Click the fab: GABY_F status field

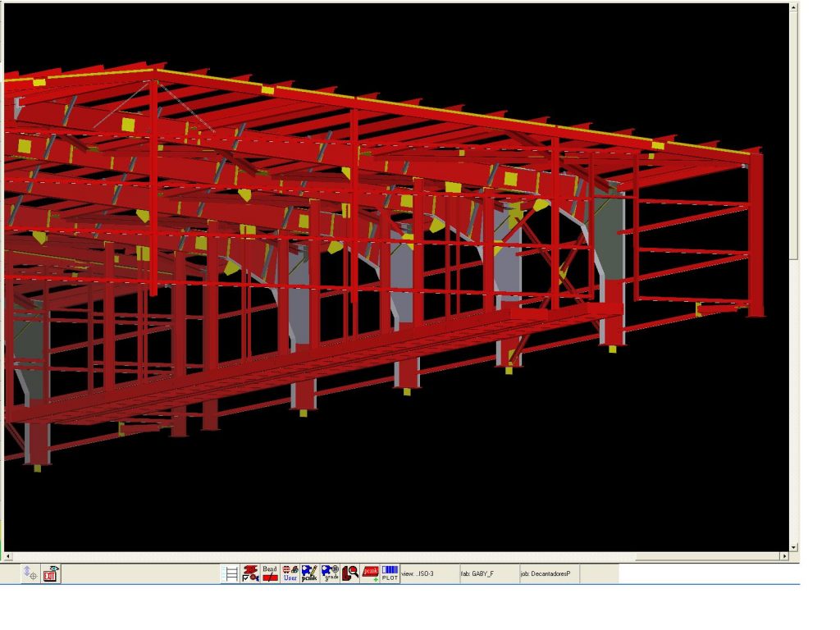click(x=491, y=573)
